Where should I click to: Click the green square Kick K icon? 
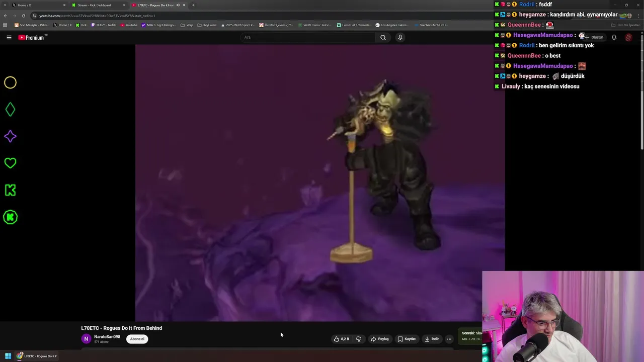[10, 190]
